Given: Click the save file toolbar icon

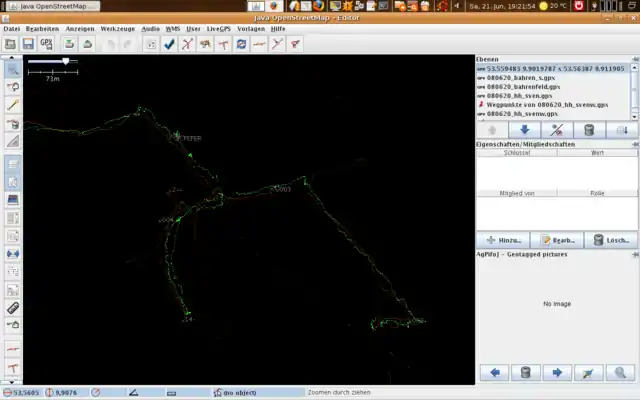Looking at the screenshot, I should 28,44.
